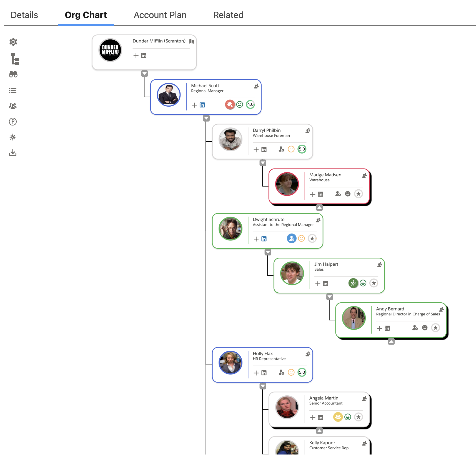Select the 5.0 rating circle on Darryl Philbin
This screenshot has width=476, height=457.
point(302,149)
